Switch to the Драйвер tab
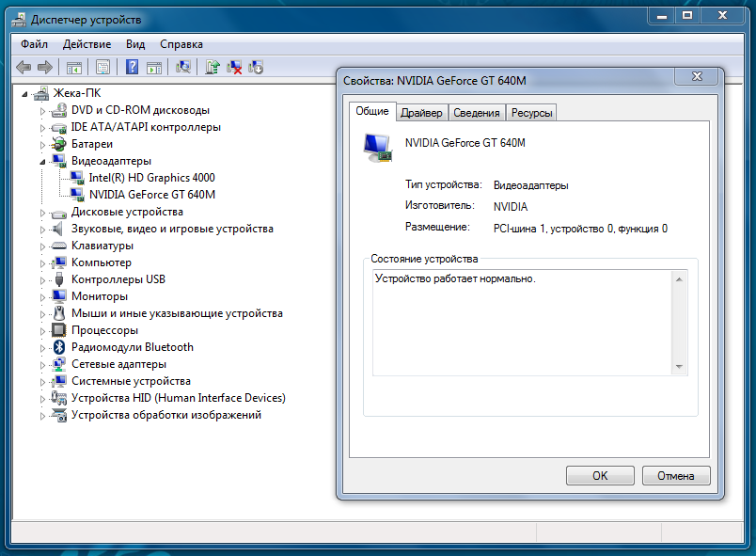Viewport: 756px width, 556px height. tap(421, 113)
